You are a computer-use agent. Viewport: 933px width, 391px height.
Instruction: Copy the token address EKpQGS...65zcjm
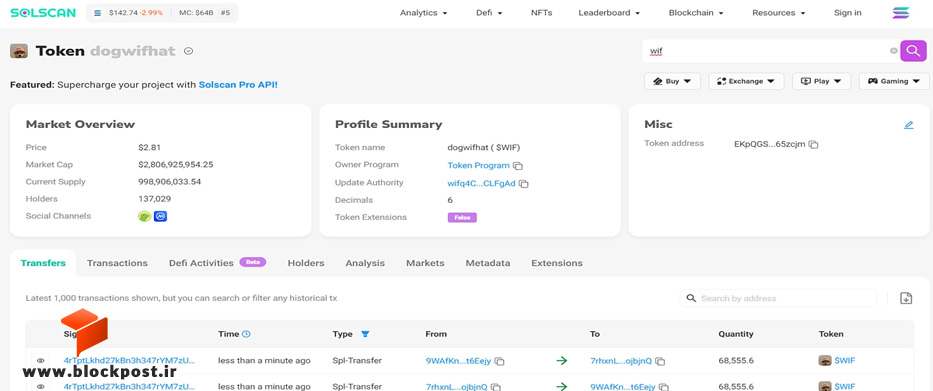pyautogui.click(x=813, y=144)
